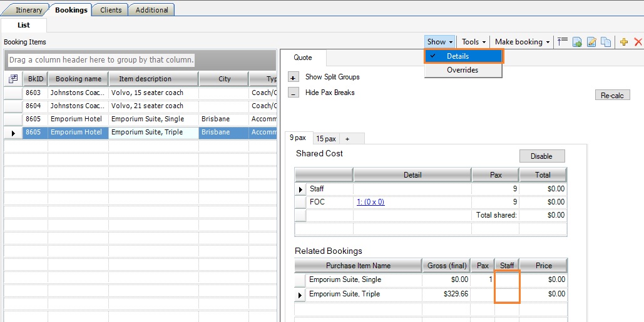644x322 pixels.
Task: Open the Tools dropdown
Action: click(x=473, y=42)
